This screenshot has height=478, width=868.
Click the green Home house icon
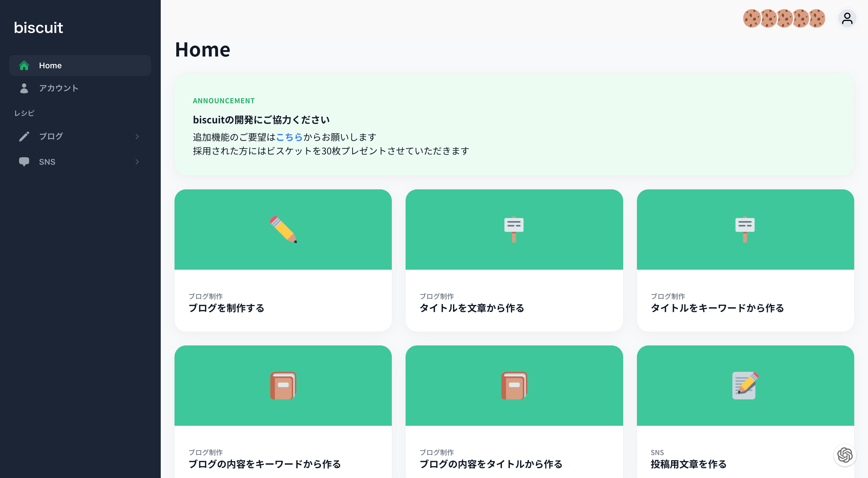[24, 65]
